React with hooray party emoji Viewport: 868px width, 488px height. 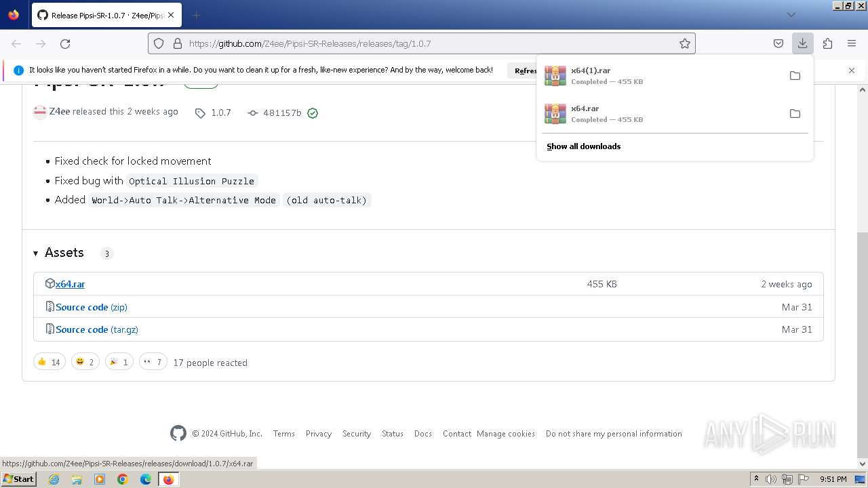click(x=119, y=362)
